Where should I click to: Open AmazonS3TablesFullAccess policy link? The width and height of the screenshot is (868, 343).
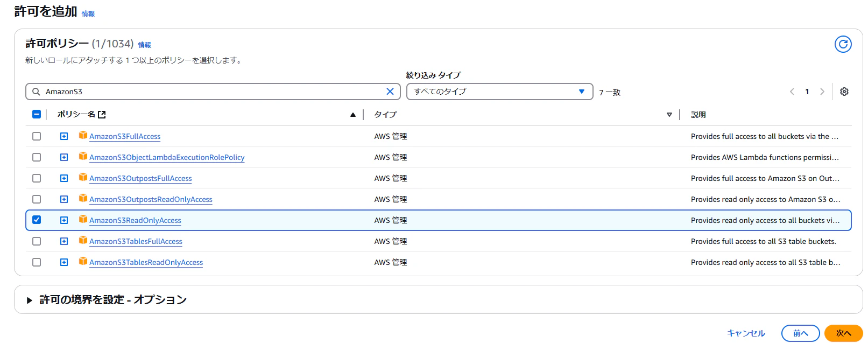[x=136, y=242]
